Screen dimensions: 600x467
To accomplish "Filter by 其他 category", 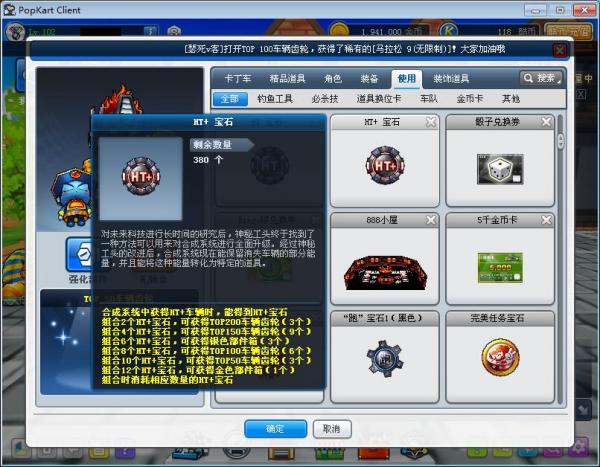I will [x=510, y=99].
